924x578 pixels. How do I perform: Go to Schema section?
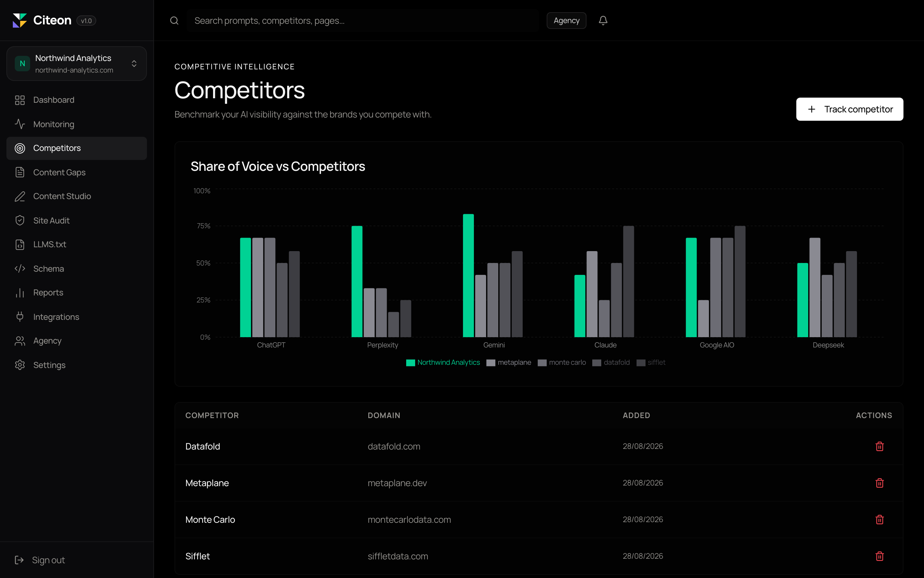[77, 269]
